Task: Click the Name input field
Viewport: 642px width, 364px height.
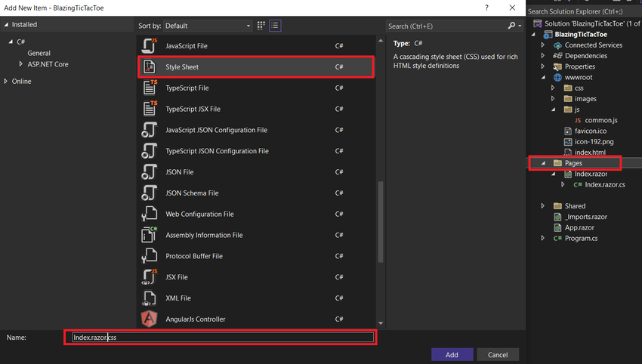Action: tap(223, 338)
